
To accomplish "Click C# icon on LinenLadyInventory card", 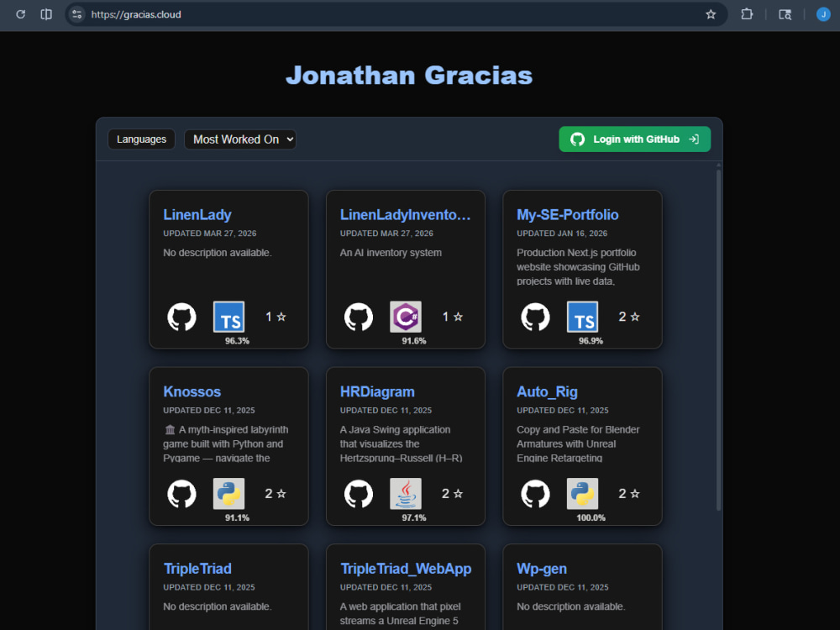I will pyautogui.click(x=406, y=317).
